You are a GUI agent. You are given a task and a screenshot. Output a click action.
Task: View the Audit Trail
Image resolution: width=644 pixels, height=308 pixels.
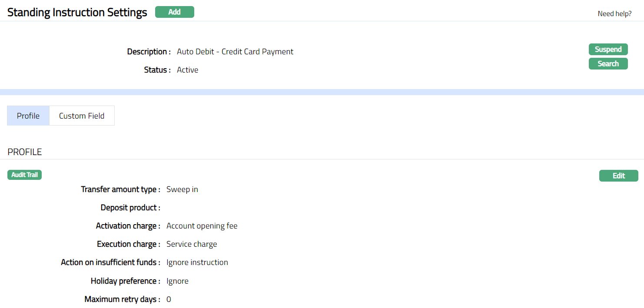click(x=24, y=175)
